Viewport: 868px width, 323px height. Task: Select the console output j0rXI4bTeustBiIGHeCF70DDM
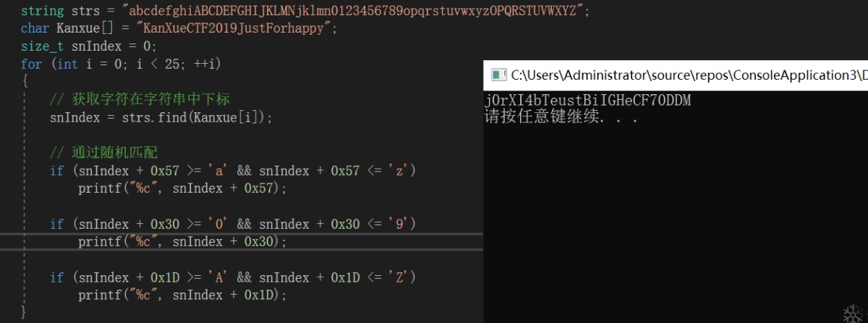(x=587, y=101)
